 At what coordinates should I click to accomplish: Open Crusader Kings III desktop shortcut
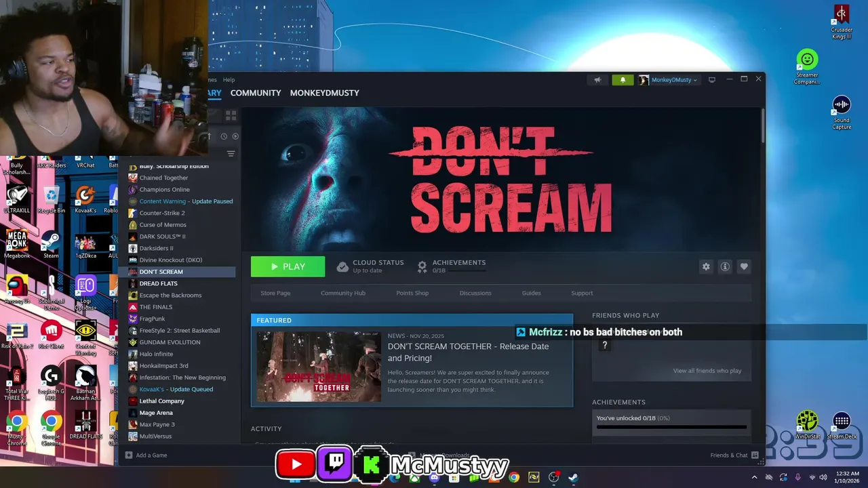click(x=842, y=22)
